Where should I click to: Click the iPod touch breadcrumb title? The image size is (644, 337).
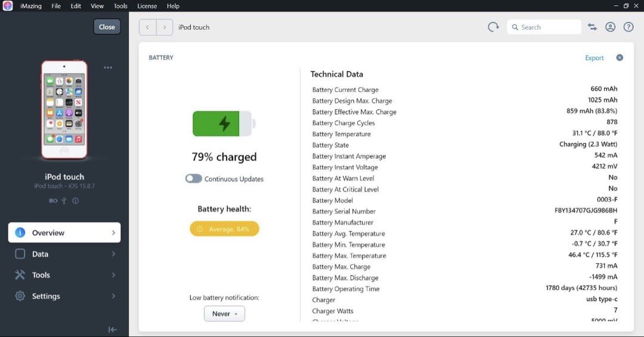pos(194,27)
